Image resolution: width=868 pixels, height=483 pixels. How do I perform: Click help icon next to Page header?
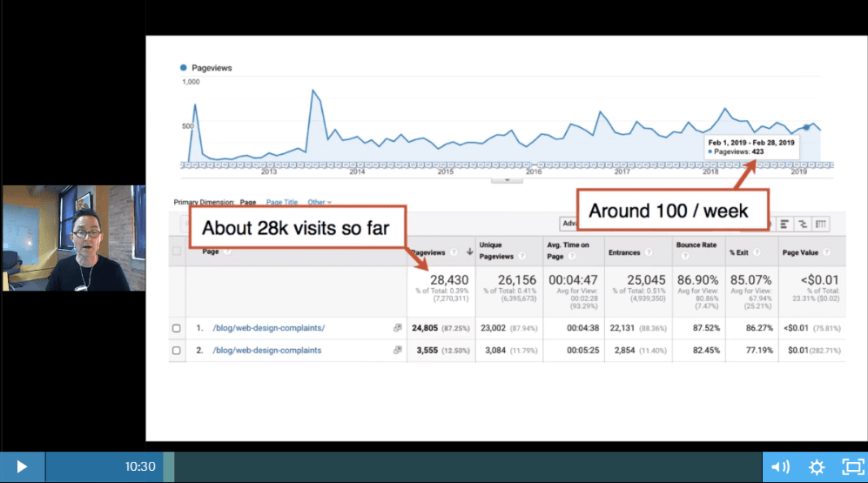point(227,252)
